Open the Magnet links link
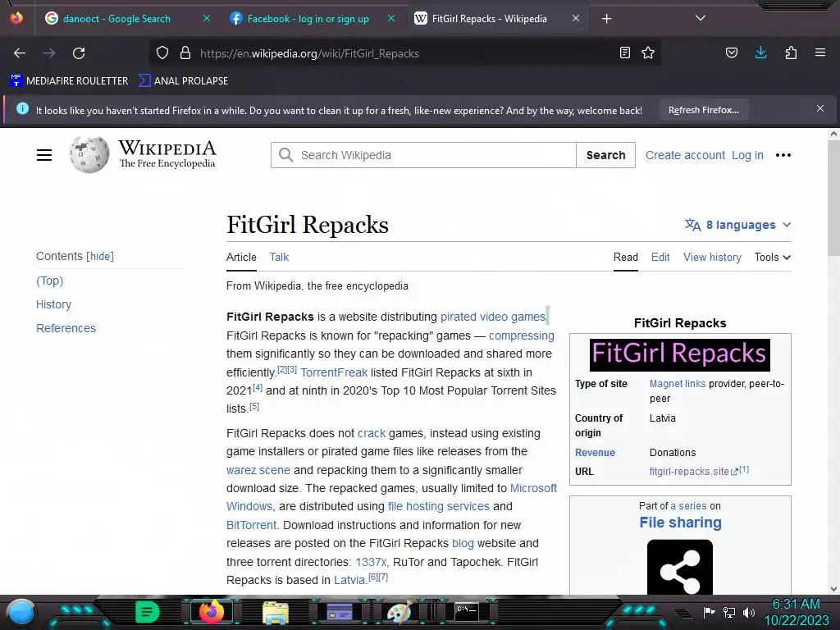This screenshot has width=840, height=630. click(x=677, y=384)
